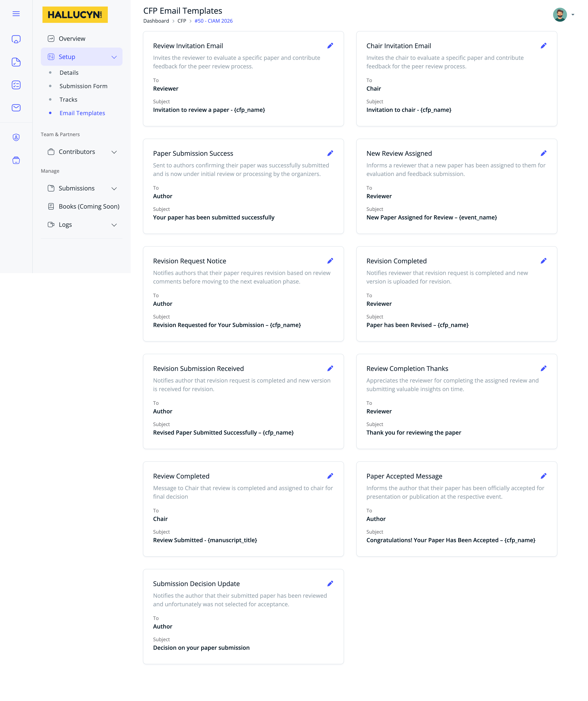
Task: Open the checklist icon in the icon rail
Action: click(x=16, y=85)
